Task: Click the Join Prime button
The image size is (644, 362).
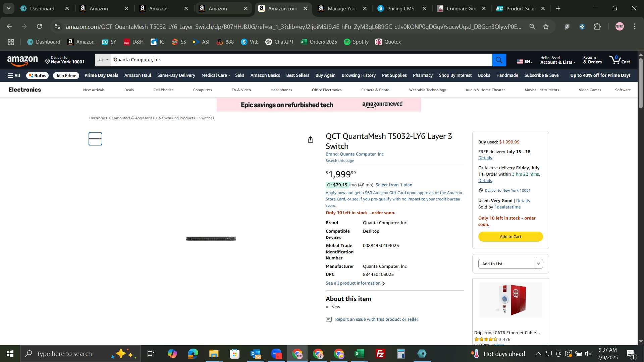Action: [66, 76]
